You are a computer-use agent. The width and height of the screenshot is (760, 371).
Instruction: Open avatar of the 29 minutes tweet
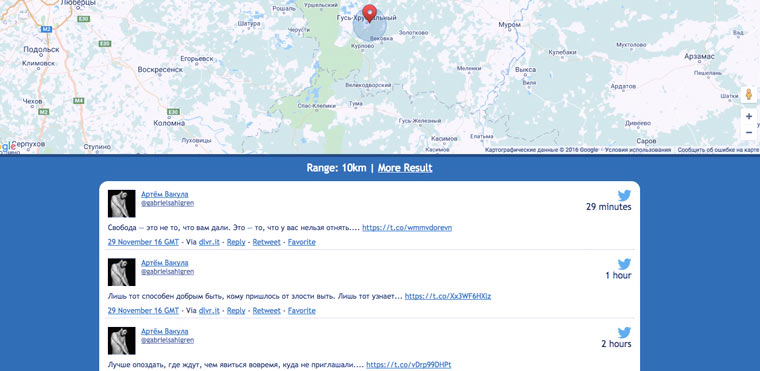(x=121, y=203)
